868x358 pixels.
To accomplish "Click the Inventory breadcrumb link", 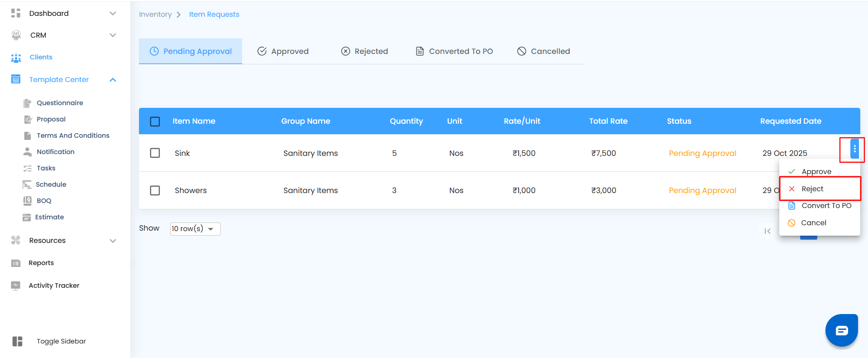I will point(155,15).
